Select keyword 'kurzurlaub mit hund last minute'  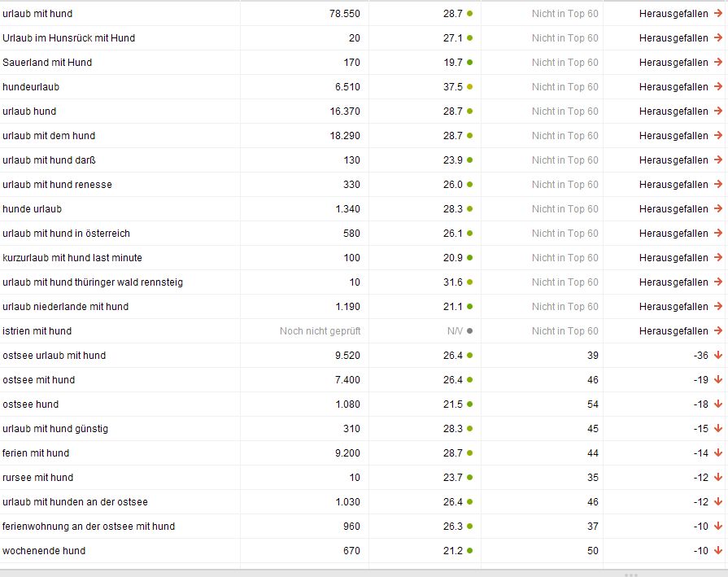[72, 258]
